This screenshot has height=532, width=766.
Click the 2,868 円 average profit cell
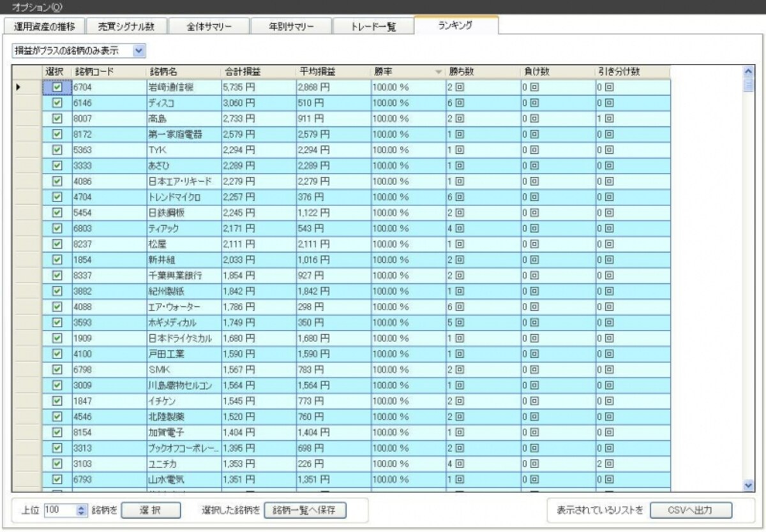[x=333, y=87]
